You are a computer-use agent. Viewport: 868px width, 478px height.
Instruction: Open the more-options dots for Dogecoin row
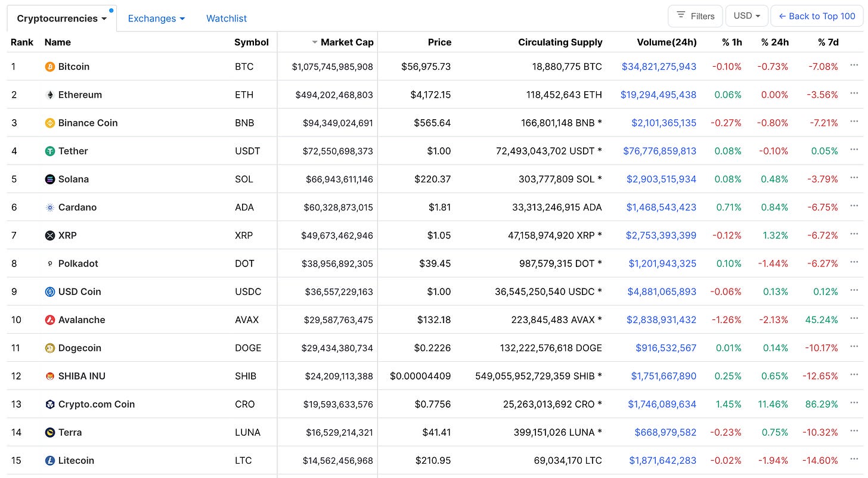click(x=854, y=346)
